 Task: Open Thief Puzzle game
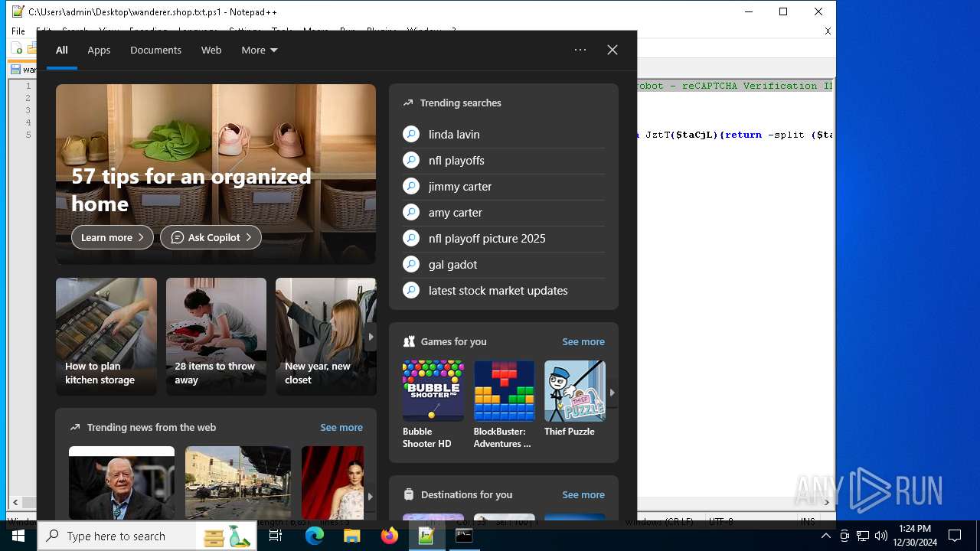[574, 398]
